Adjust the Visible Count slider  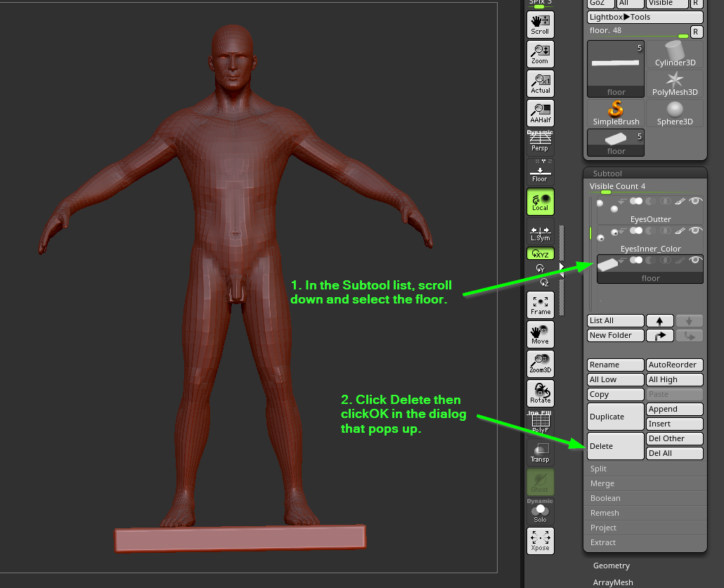pos(645,188)
